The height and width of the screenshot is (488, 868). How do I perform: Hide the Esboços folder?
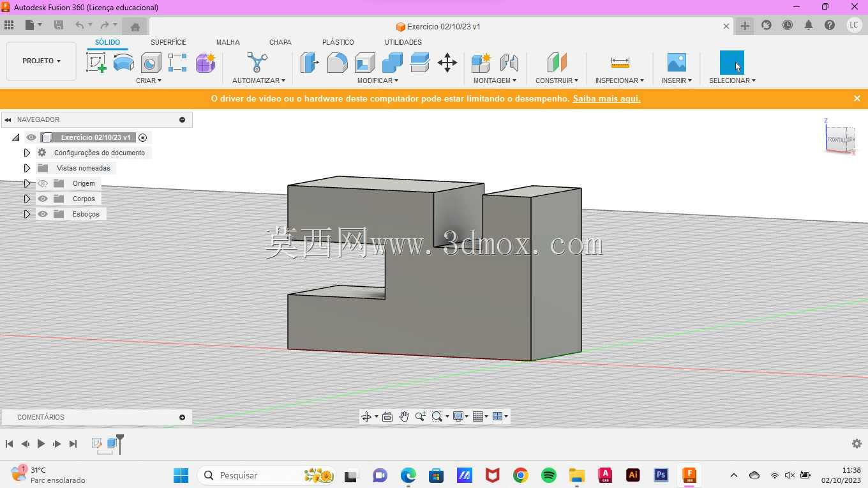43,214
